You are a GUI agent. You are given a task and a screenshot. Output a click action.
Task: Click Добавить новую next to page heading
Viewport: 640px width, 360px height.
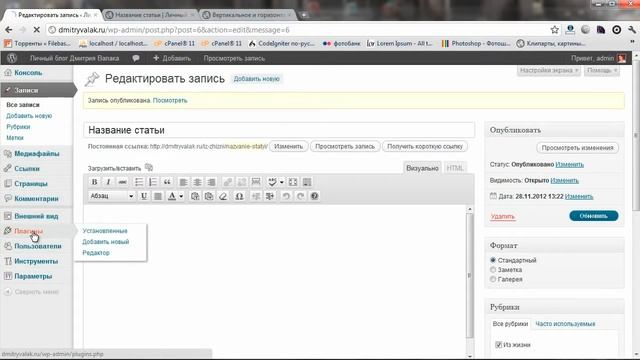256,79
